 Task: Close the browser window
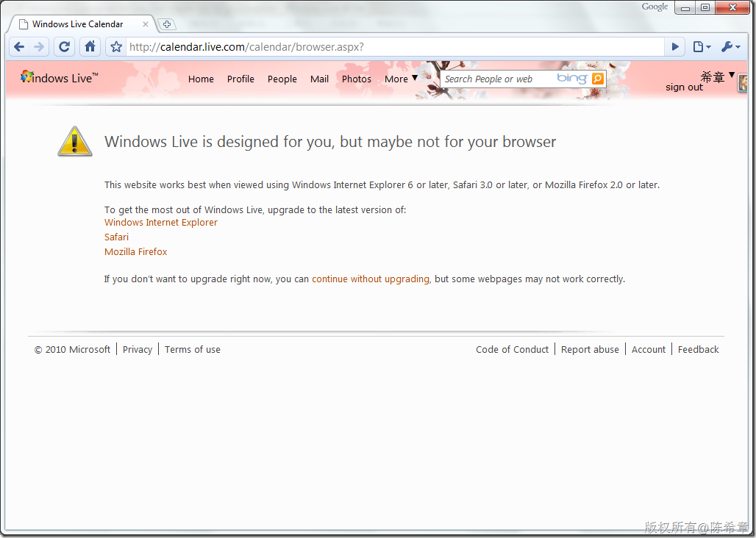(x=732, y=7)
